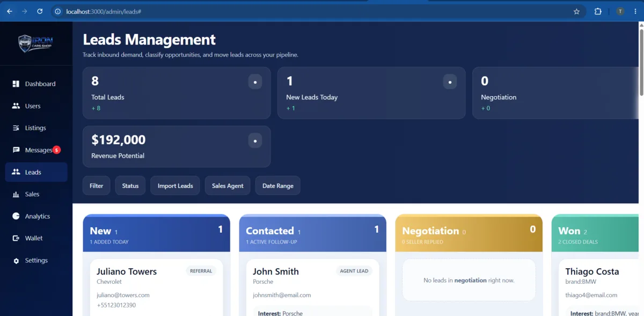Open the Analytics menu item

tap(36, 216)
